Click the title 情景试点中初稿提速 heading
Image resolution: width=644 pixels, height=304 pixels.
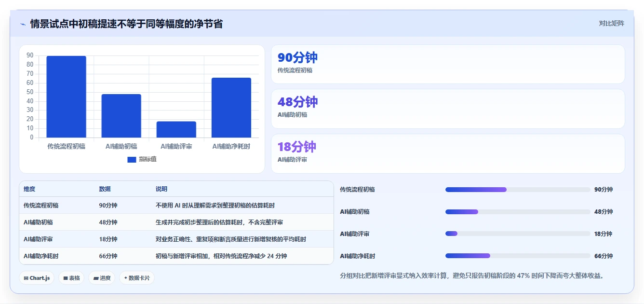[126, 24]
